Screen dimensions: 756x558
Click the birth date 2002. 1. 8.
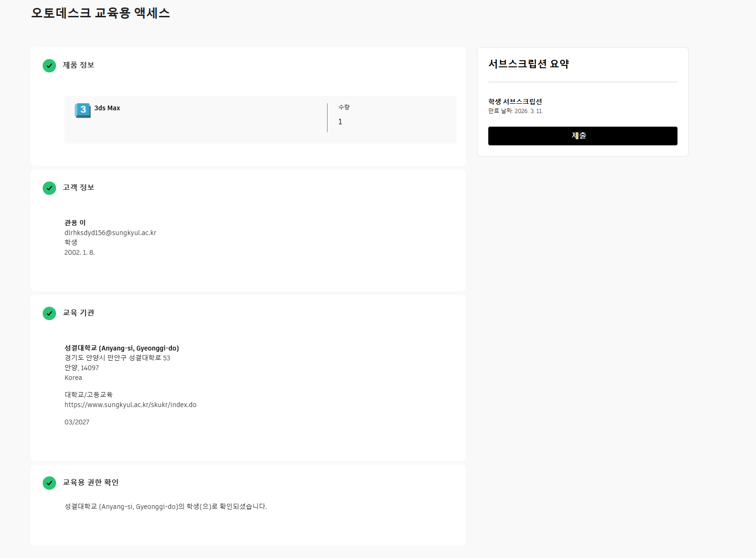coord(79,252)
